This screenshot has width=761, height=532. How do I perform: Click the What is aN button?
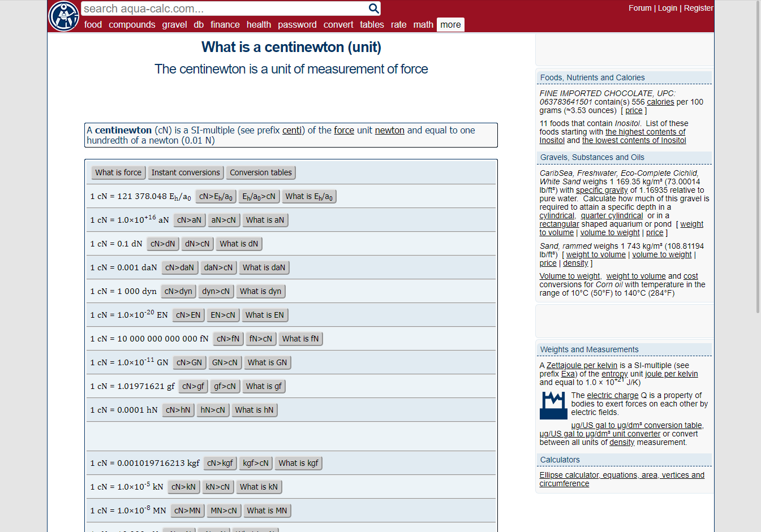click(x=265, y=220)
